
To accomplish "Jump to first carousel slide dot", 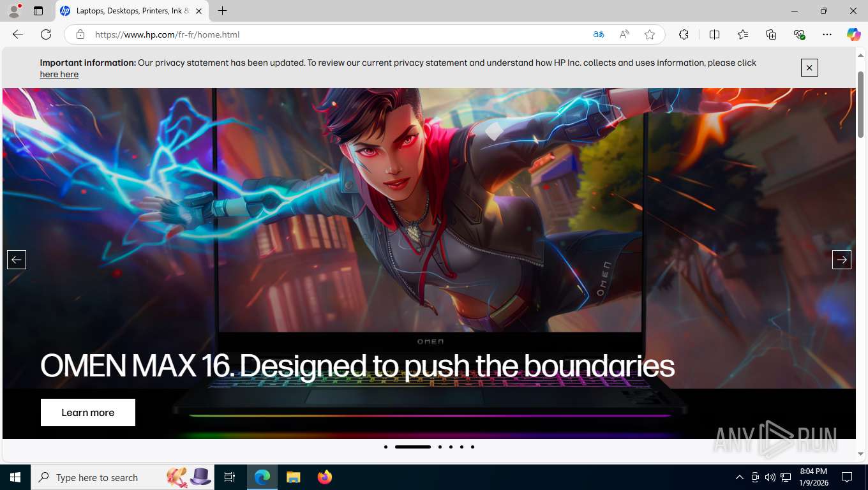I will tap(385, 447).
